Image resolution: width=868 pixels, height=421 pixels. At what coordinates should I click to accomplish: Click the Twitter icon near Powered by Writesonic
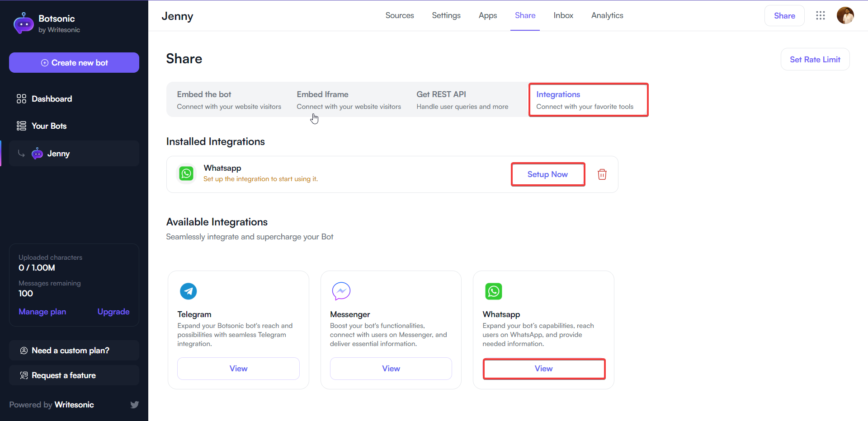point(134,404)
